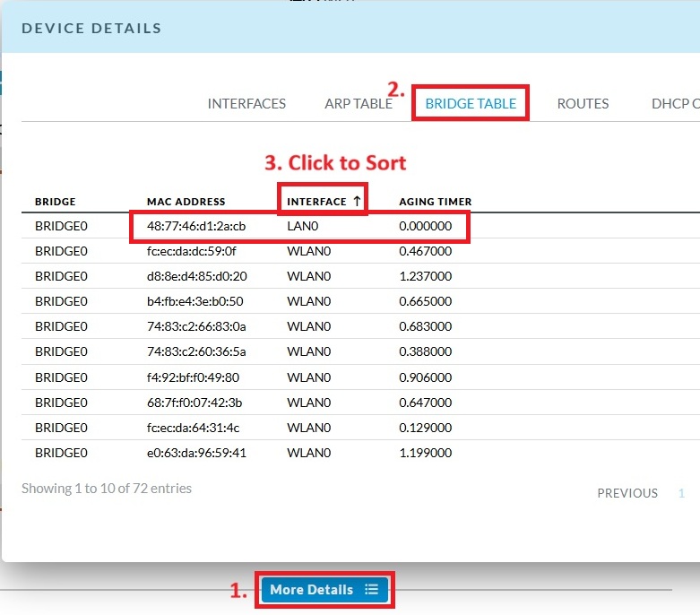Image resolution: width=700 pixels, height=615 pixels.
Task: Open the ARP Table tab
Action: pos(358,104)
